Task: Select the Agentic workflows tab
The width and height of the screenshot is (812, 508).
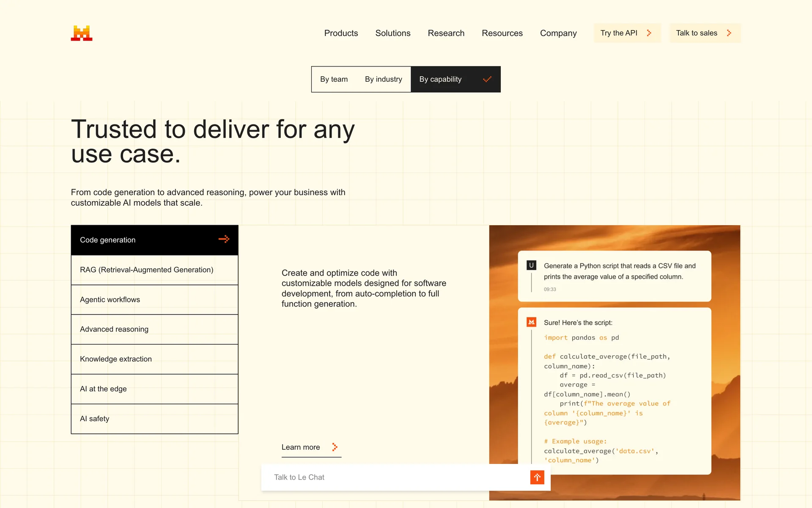Action: click(154, 300)
